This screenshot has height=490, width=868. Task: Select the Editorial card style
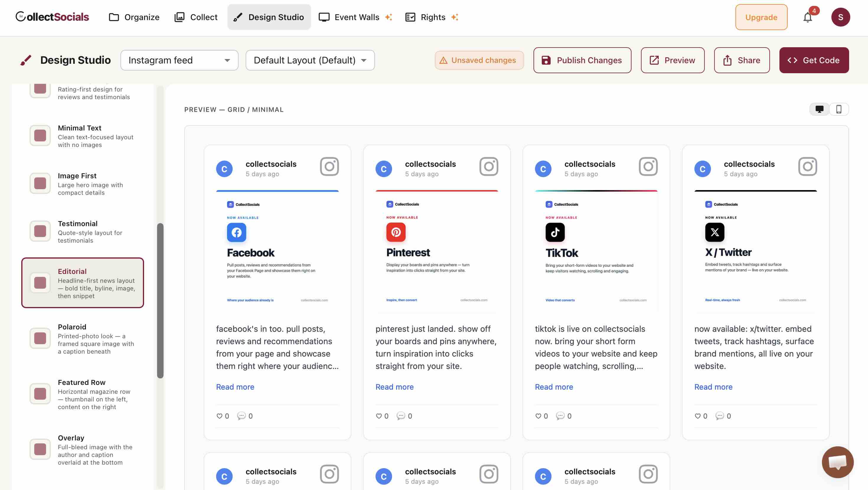pyautogui.click(x=83, y=283)
